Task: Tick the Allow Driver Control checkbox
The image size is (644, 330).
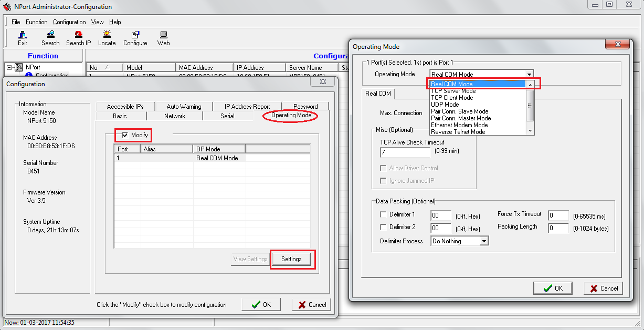Action: pos(383,168)
